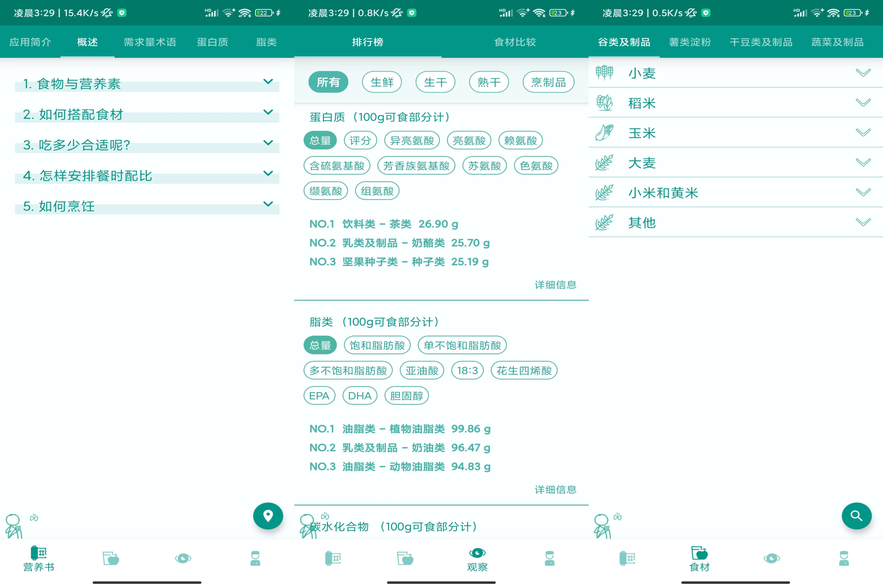The image size is (883, 588).
Task: Tap the magnifier search floating button
Action: click(856, 516)
